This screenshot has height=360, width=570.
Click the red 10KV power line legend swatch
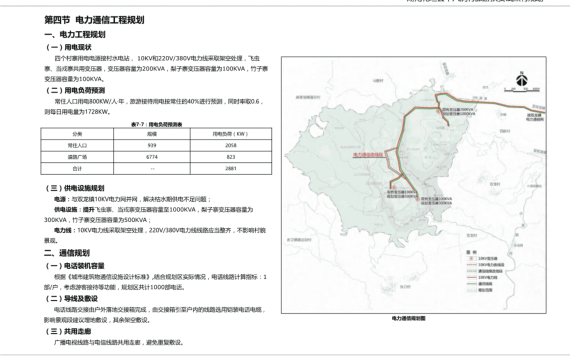tap(471, 277)
